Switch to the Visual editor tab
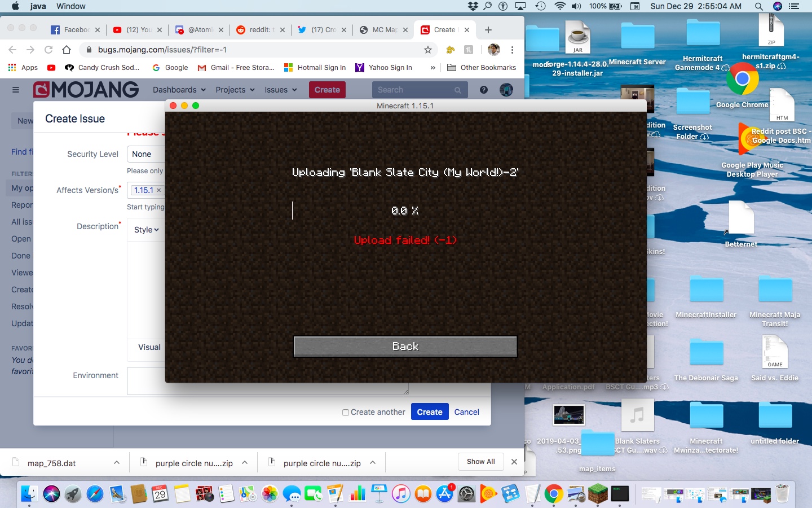This screenshot has width=812, height=508. (149, 347)
